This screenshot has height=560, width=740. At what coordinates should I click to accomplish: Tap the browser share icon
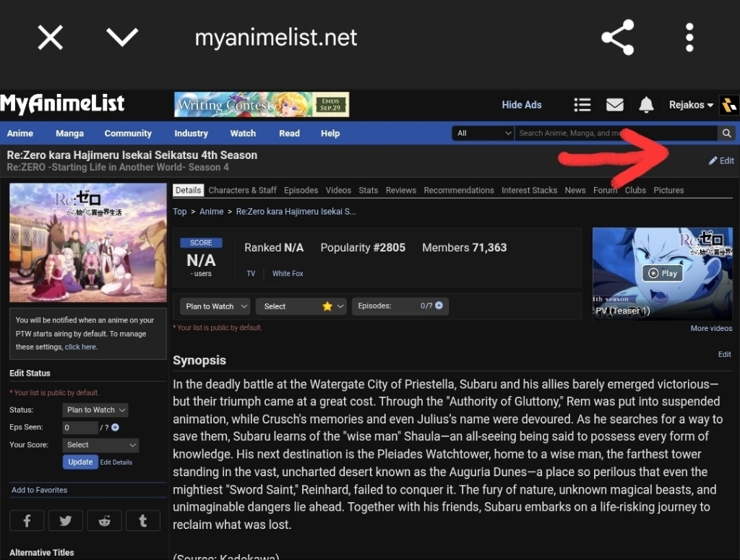click(617, 38)
